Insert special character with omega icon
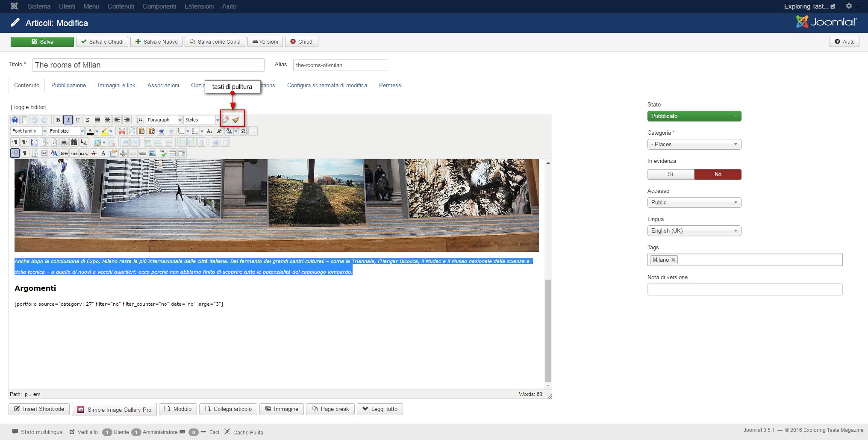The image size is (868, 440). pos(243,131)
